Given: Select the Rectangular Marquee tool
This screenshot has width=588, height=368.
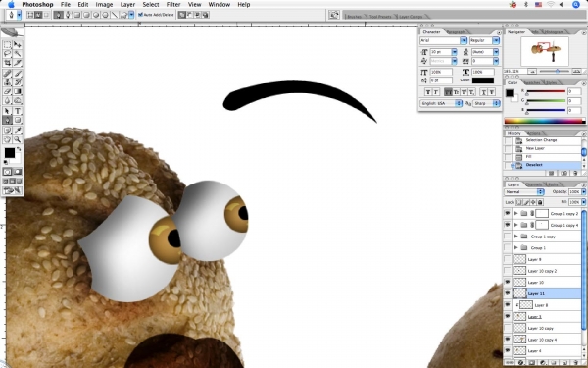Looking at the screenshot, I should coord(7,45).
